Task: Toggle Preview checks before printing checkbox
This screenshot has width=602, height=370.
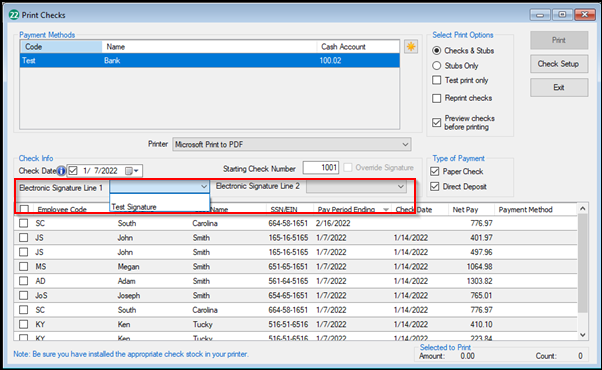Action: pos(437,122)
